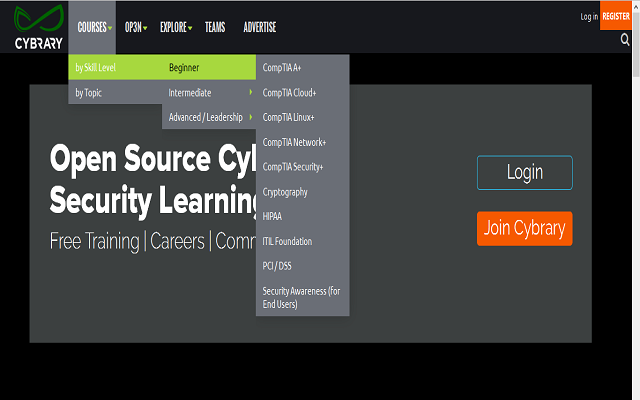Select by Skill Level menu entry
Screen dimensions: 640x400
(x=115, y=67)
